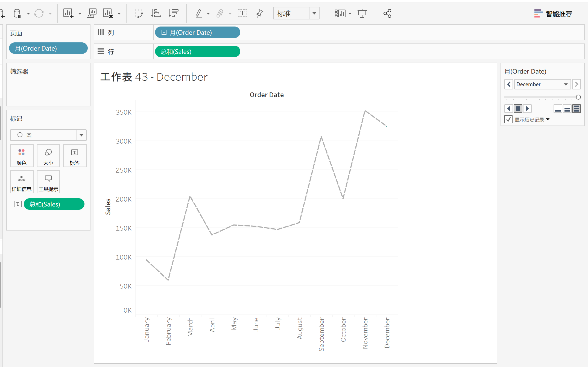Click the 颜色 color button
The height and width of the screenshot is (367, 588).
click(x=22, y=156)
